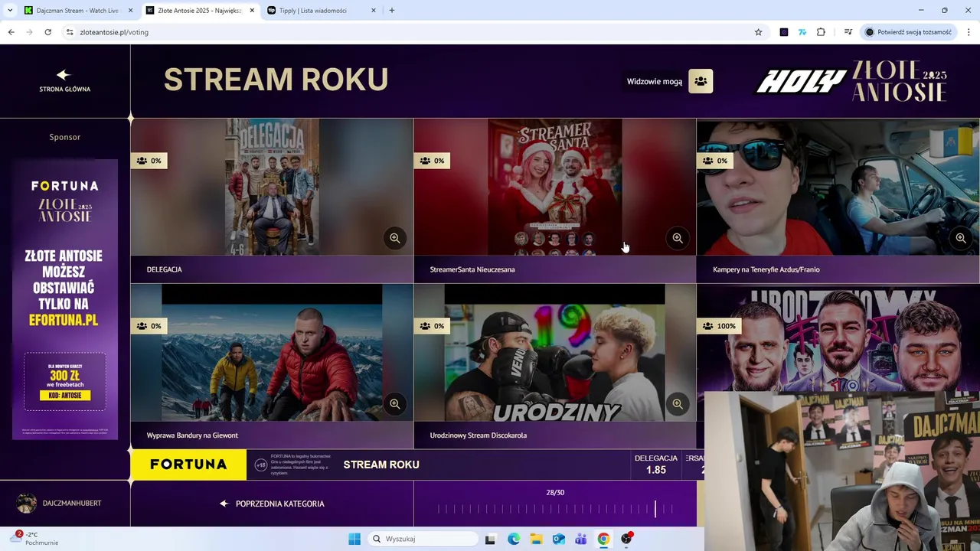Switch to OBS Studio on the taskbar
Image resolution: width=980 pixels, height=551 pixels.
[x=626, y=539]
